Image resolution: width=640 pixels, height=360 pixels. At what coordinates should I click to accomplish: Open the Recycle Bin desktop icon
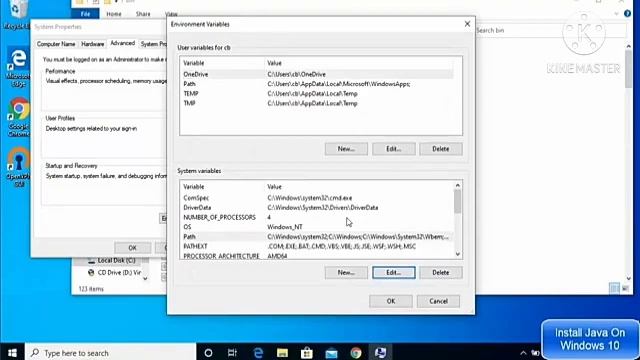(17, 14)
